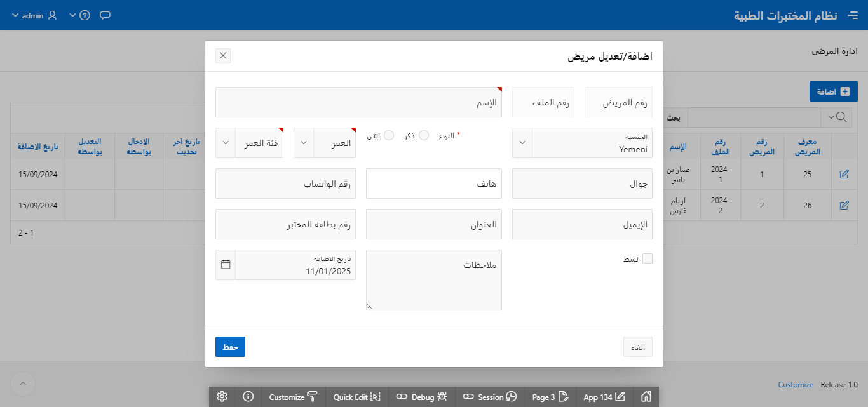This screenshot has height=407, width=868.
Task: Expand the الجنسية dropdown
Action: click(x=522, y=142)
